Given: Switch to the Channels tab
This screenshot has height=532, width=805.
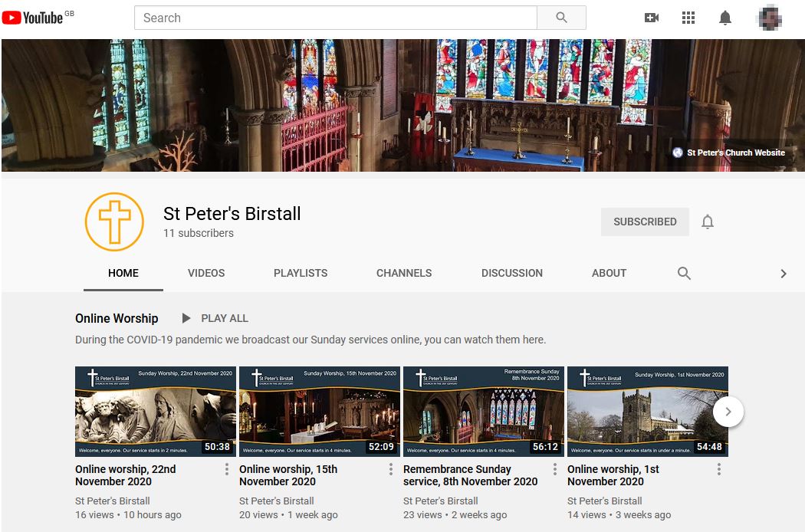Looking at the screenshot, I should [x=404, y=273].
